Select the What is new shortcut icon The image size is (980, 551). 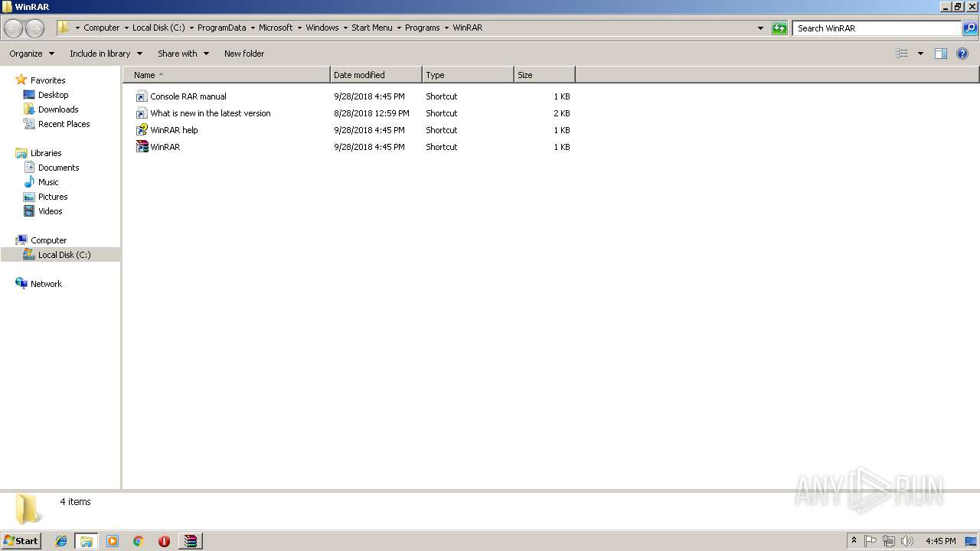142,113
